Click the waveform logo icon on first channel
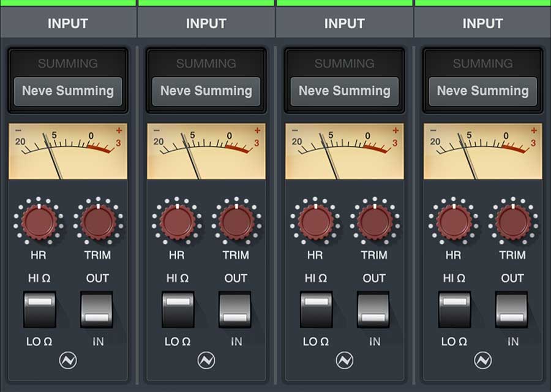 68,360
